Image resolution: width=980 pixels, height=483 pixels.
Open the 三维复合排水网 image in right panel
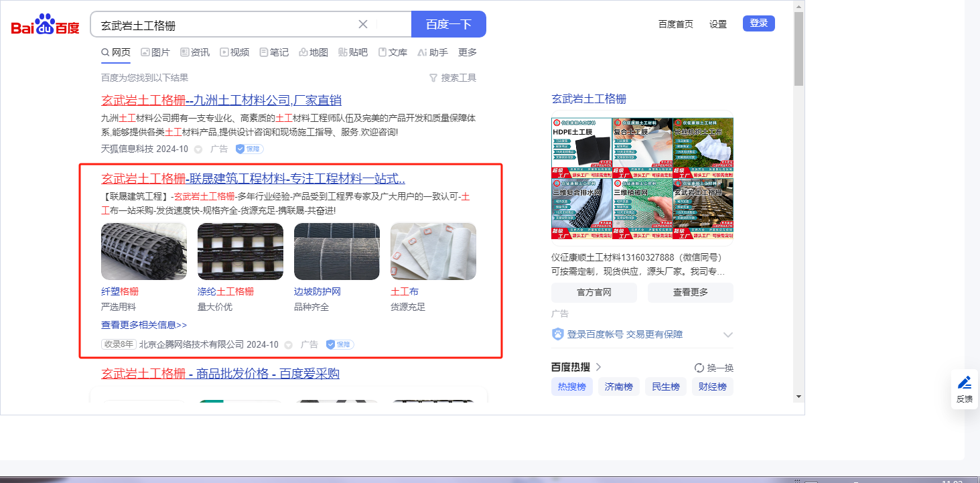581,209
